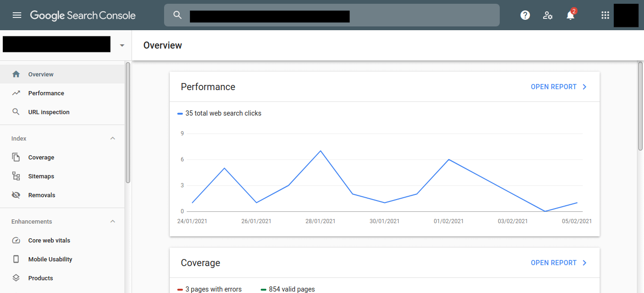Screen dimensions: 644x293
Task: Open the hamburger main menu
Action: (x=17, y=15)
